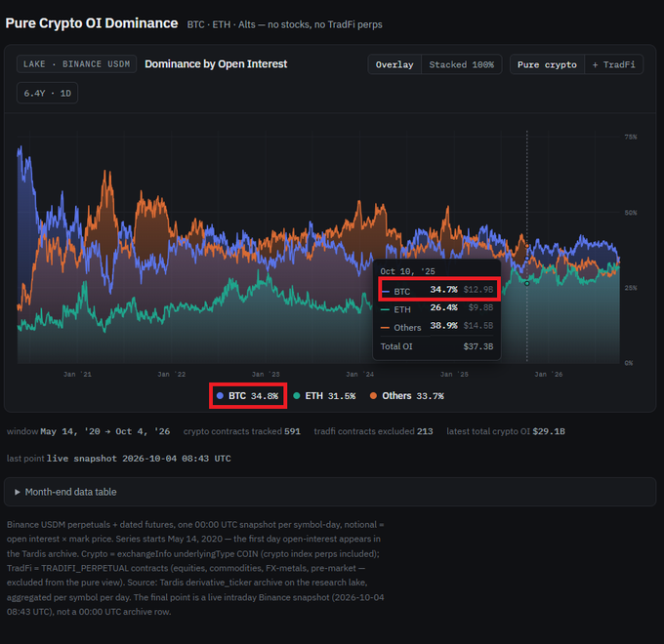Click the Jan '23 axis label
Screen dimensions: 664x644
(266, 374)
